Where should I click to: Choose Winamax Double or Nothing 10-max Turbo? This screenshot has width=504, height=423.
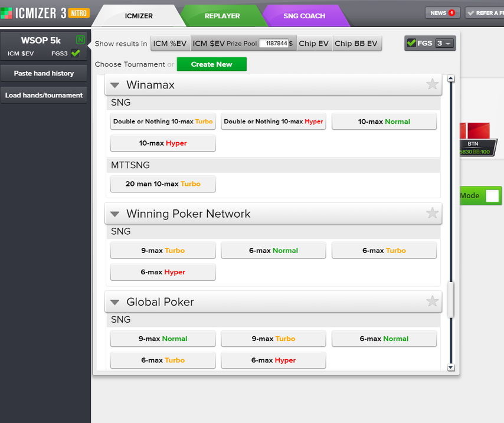[163, 122]
